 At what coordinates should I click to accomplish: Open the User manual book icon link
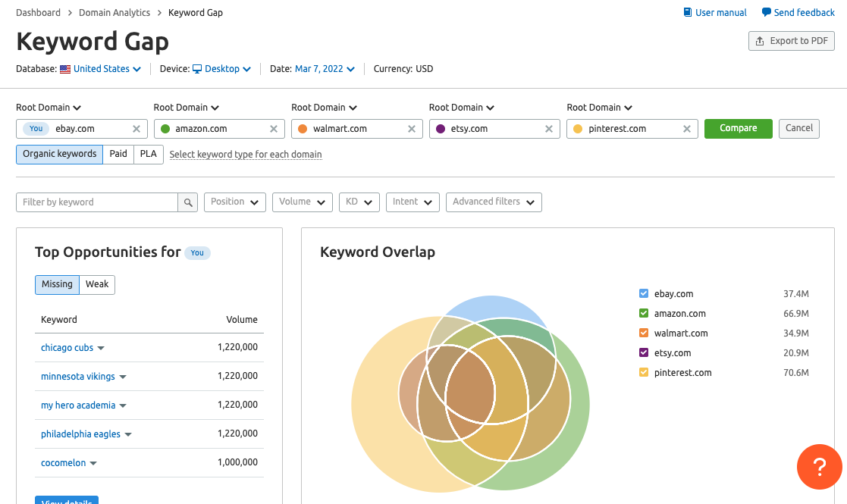(x=688, y=13)
